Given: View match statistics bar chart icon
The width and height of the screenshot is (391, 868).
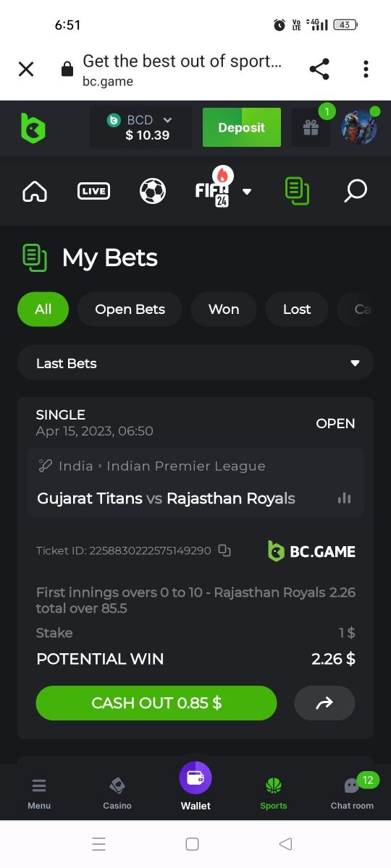Looking at the screenshot, I should tap(344, 498).
